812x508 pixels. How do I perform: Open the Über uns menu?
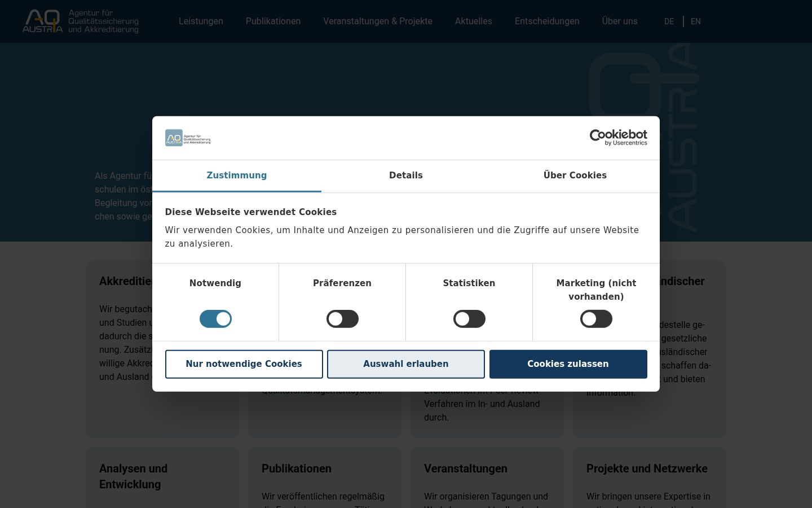coord(620,21)
